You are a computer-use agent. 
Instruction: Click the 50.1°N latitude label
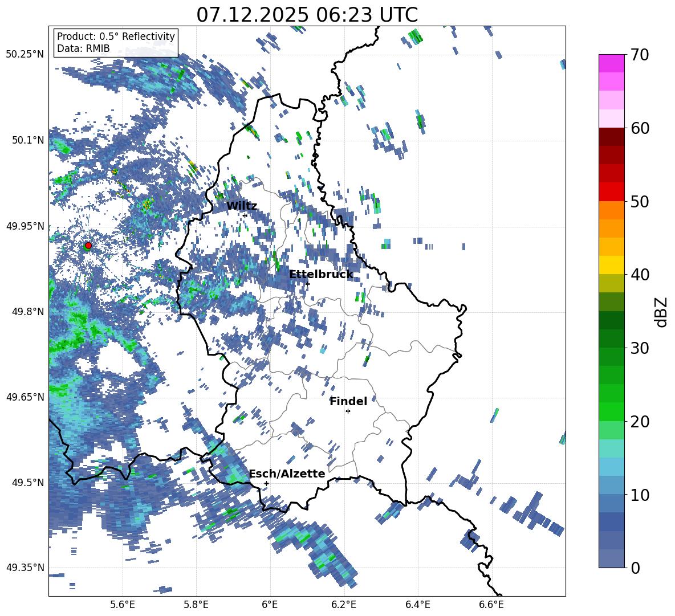tap(29, 140)
